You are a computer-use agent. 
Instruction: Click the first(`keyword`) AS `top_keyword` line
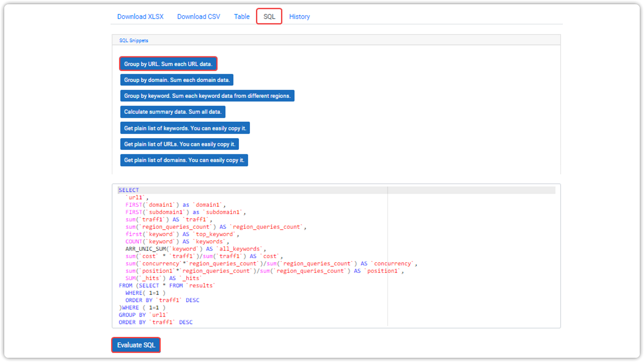pos(182,234)
